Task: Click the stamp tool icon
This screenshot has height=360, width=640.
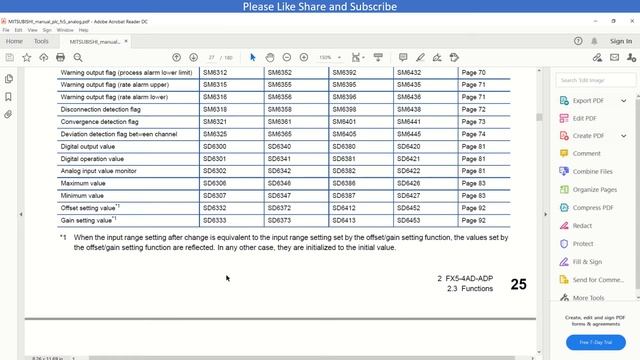Action: pyautogui.click(x=454, y=58)
